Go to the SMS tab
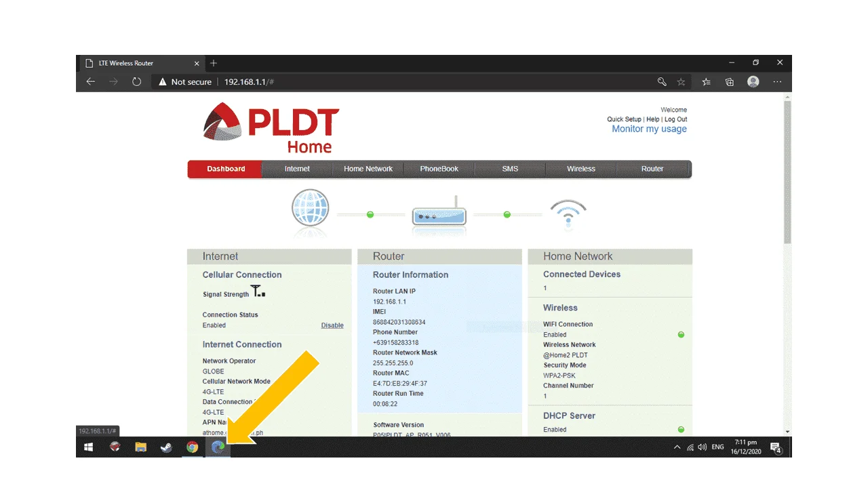The width and height of the screenshot is (868, 488). coord(510,169)
